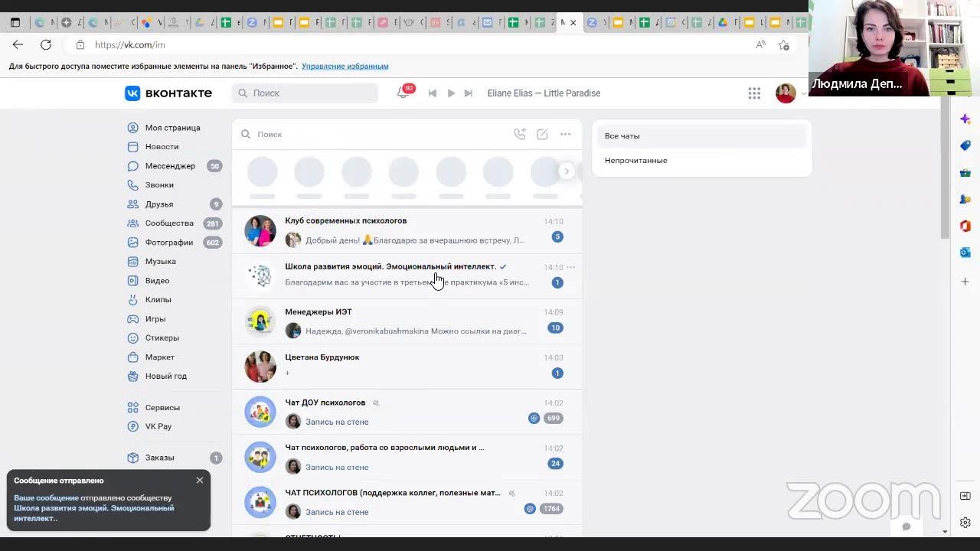Open ЧАТ ПСИХОЛОГОВ поддержка коллег
Viewport: 980px width, 551px height.
[407, 502]
